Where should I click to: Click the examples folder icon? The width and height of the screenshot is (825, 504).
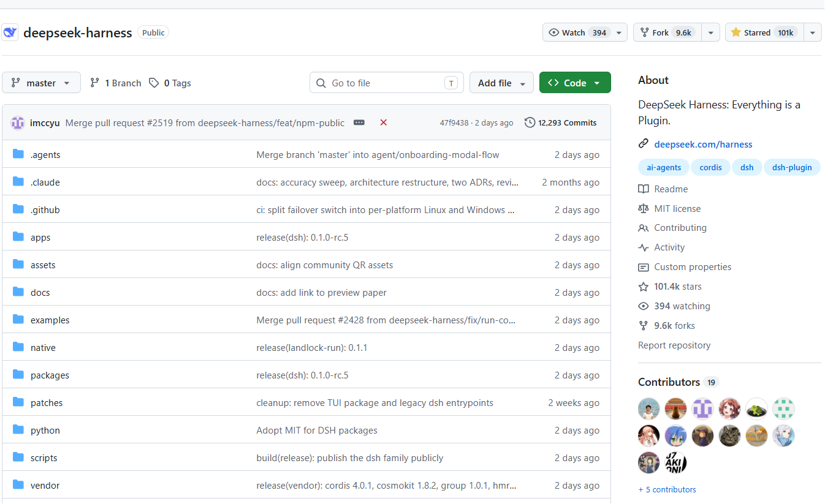pyautogui.click(x=18, y=320)
